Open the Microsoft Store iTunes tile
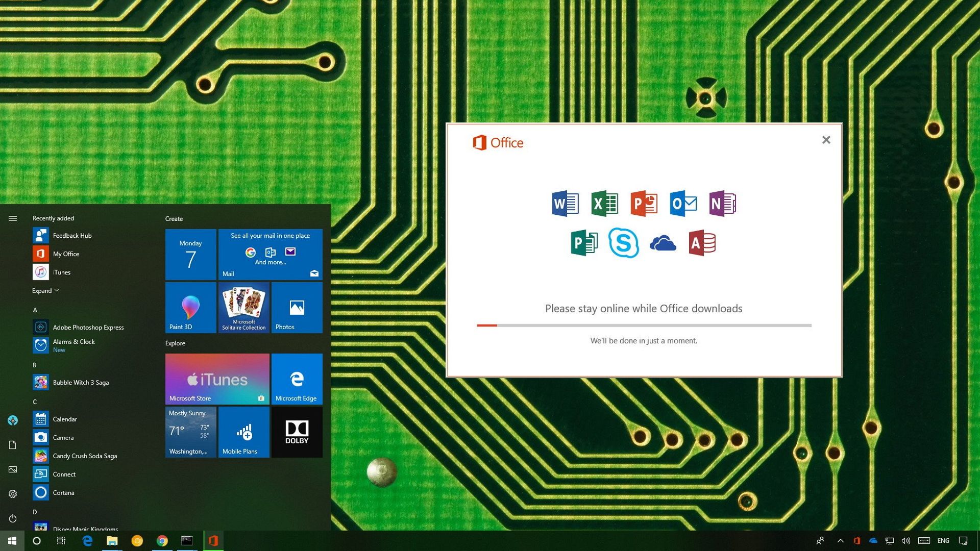The image size is (980, 551). [217, 379]
